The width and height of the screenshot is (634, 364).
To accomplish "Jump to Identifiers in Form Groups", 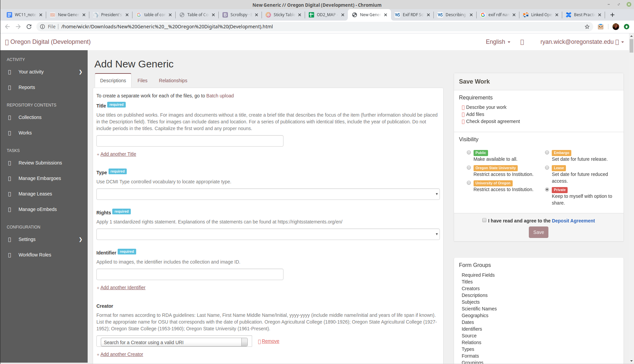I will click(472, 329).
